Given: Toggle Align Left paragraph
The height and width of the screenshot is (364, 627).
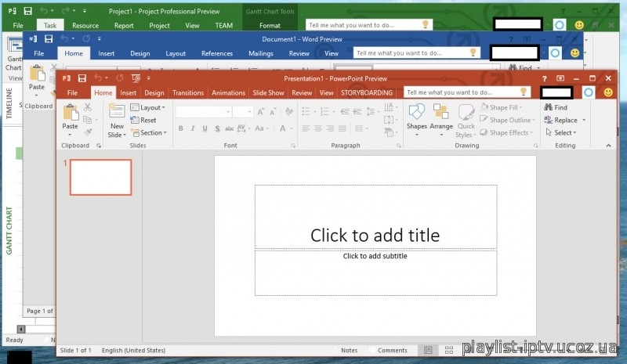Looking at the screenshot, I should coord(306,128).
